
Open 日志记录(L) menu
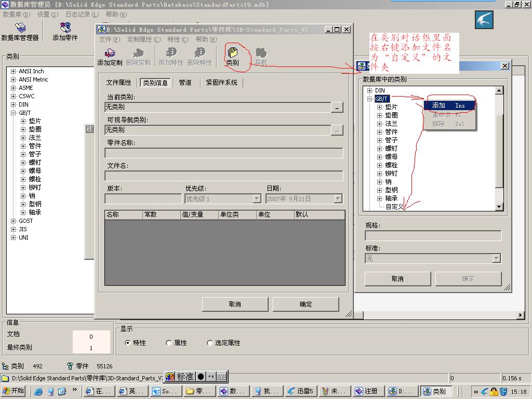click(x=82, y=14)
